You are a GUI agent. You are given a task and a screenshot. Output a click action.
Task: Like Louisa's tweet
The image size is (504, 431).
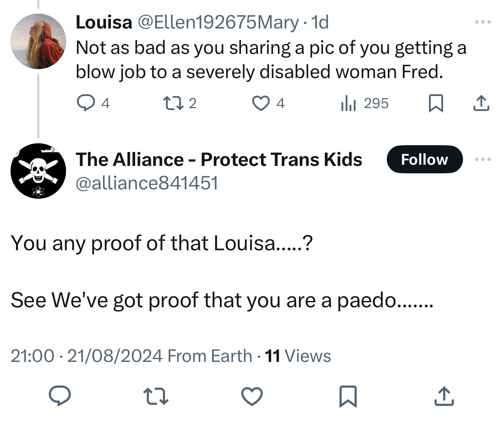tap(261, 103)
